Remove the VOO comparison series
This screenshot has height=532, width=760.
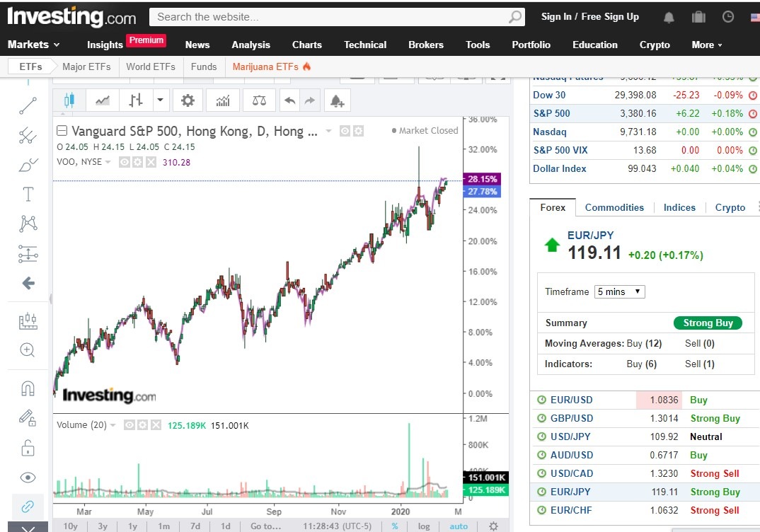(x=151, y=162)
